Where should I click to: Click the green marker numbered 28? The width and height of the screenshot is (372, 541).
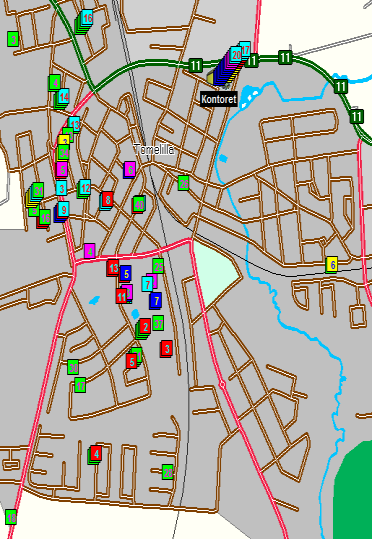168,472
